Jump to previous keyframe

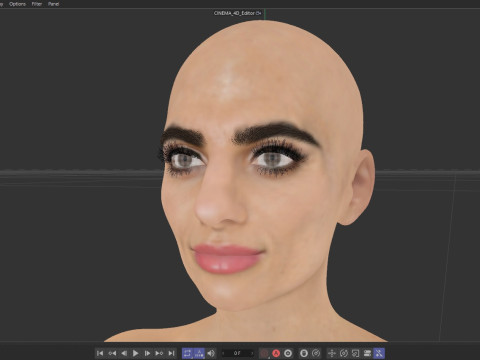coord(112,353)
